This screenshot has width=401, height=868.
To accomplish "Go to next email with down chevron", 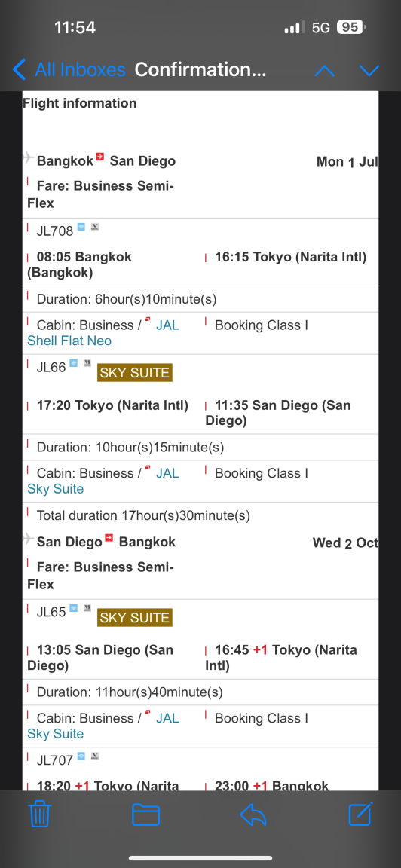I will coord(369,70).
